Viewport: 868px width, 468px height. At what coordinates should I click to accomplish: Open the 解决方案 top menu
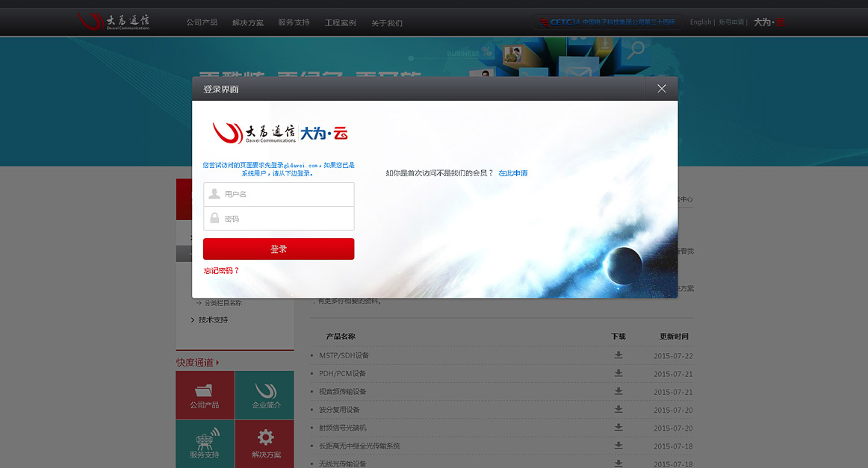tap(247, 22)
